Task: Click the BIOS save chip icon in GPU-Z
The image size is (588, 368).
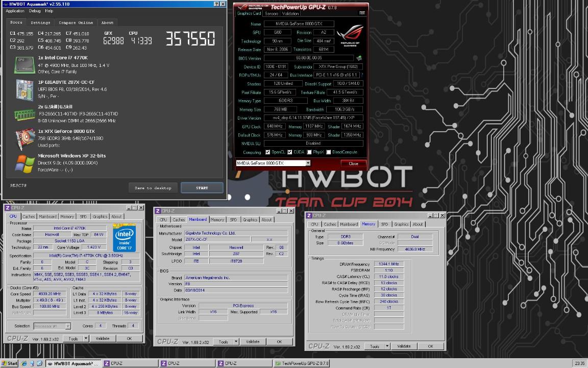Action: click(359, 58)
